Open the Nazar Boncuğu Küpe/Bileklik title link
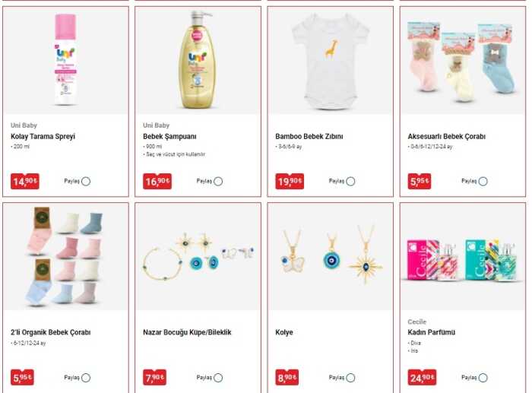 click(x=187, y=332)
